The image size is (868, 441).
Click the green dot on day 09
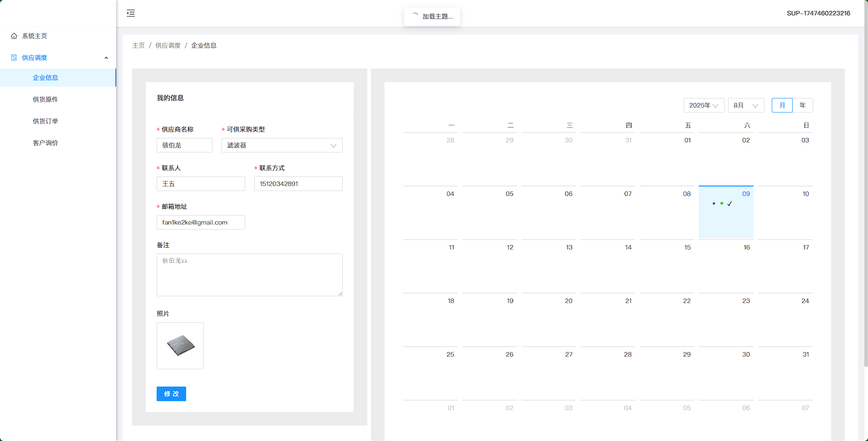pyautogui.click(x=722, y=203)
